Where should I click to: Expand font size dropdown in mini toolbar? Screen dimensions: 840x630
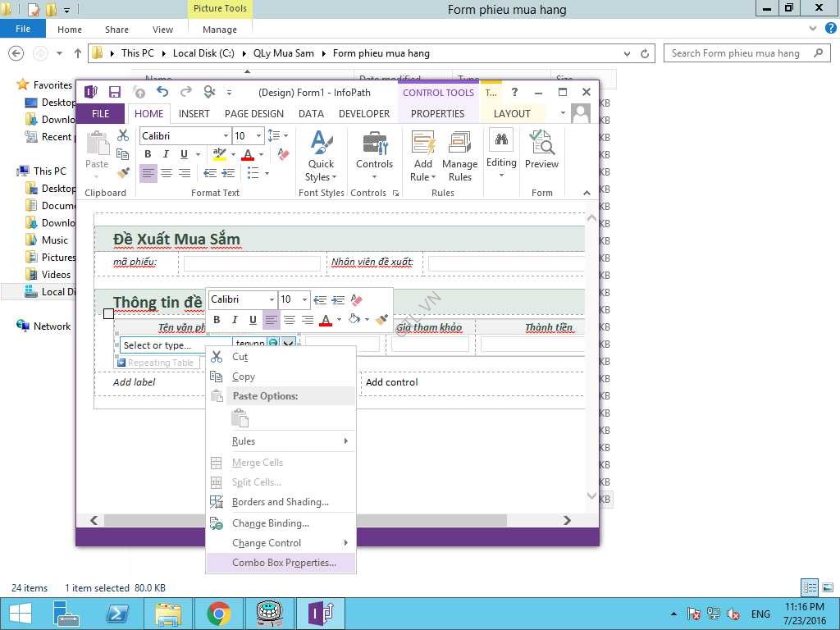(x=305, y=300)
